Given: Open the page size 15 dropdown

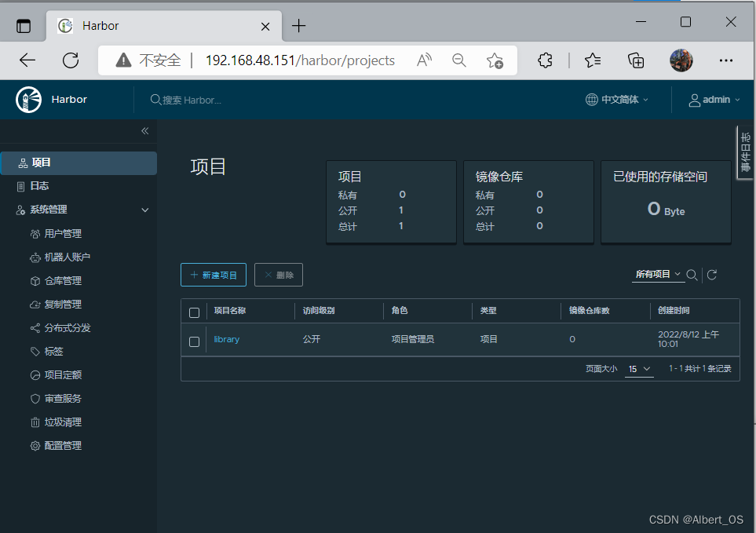Looking at the screenshot, I should pos(639,369).
